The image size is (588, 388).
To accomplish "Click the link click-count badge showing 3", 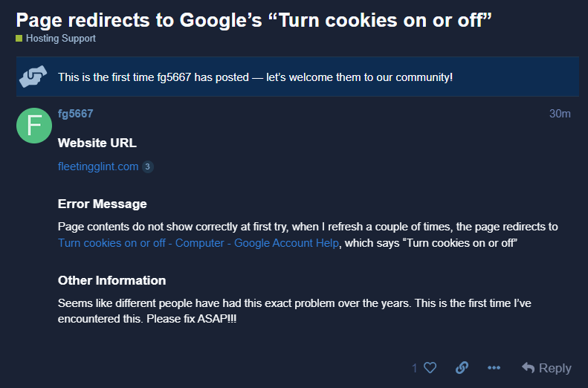I will click(x=148, y=166).
